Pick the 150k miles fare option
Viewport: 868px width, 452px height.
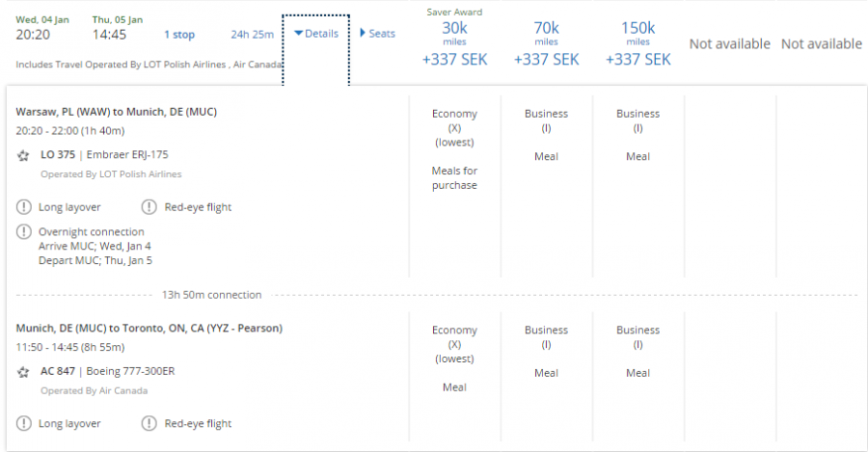(637, 43)
